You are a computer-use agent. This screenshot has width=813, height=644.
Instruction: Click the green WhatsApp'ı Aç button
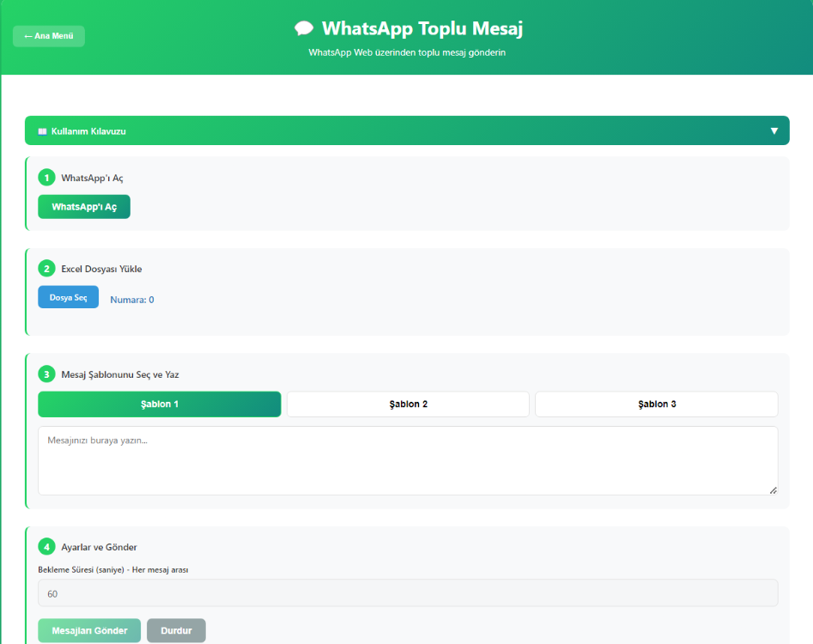(x=84, y=207)
